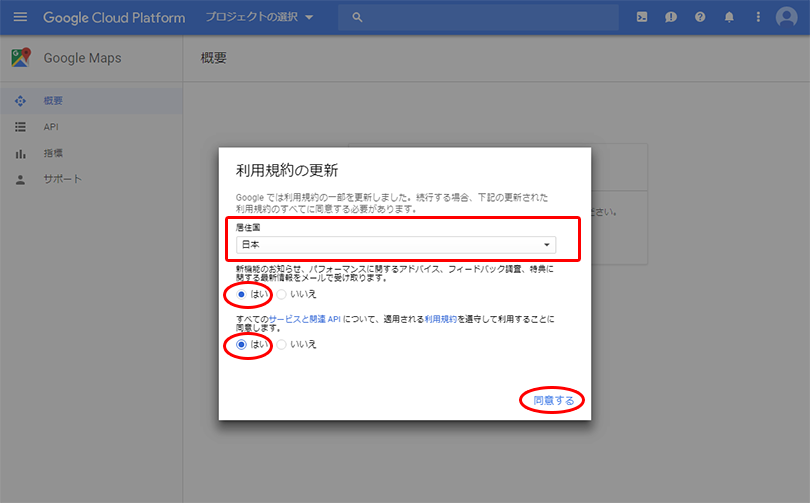Open the サービスと関連 API link

304,319
